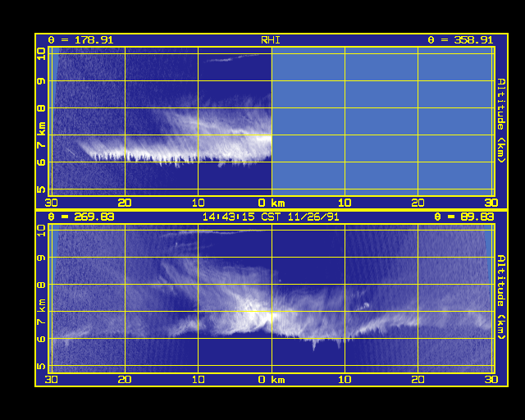This screenshot has height=420, width=525.
Task: Select upper panel right-side 20 range label
Action: [418, 203]
